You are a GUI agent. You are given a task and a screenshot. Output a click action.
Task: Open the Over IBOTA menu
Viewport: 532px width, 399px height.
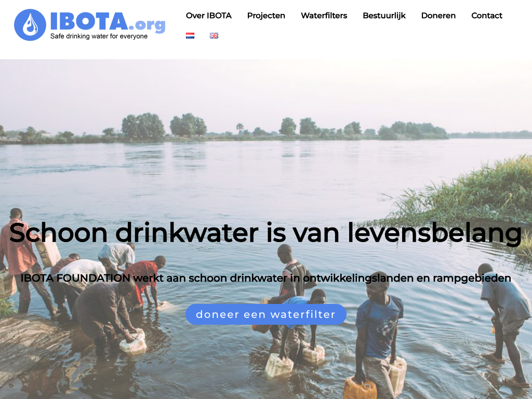209,16
